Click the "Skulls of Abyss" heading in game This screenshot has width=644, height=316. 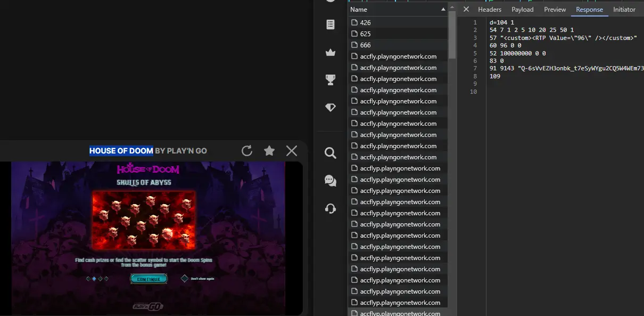144,182
